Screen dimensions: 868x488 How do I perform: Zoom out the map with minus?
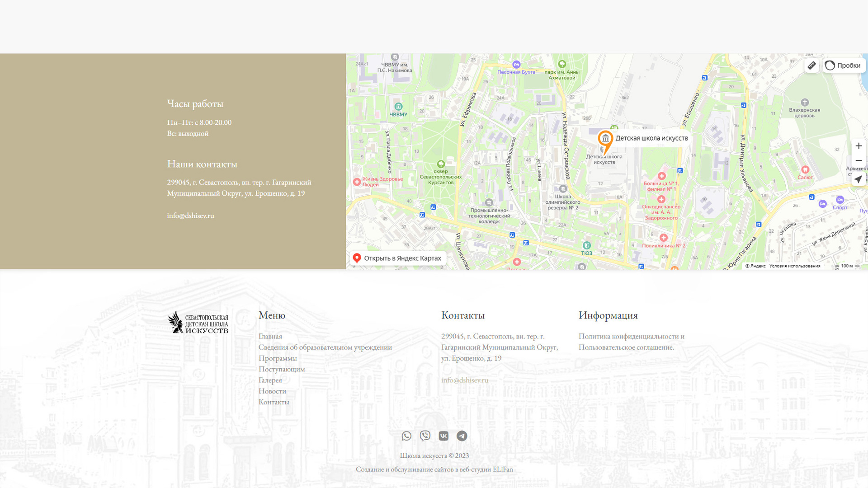(x=858, y=161)
